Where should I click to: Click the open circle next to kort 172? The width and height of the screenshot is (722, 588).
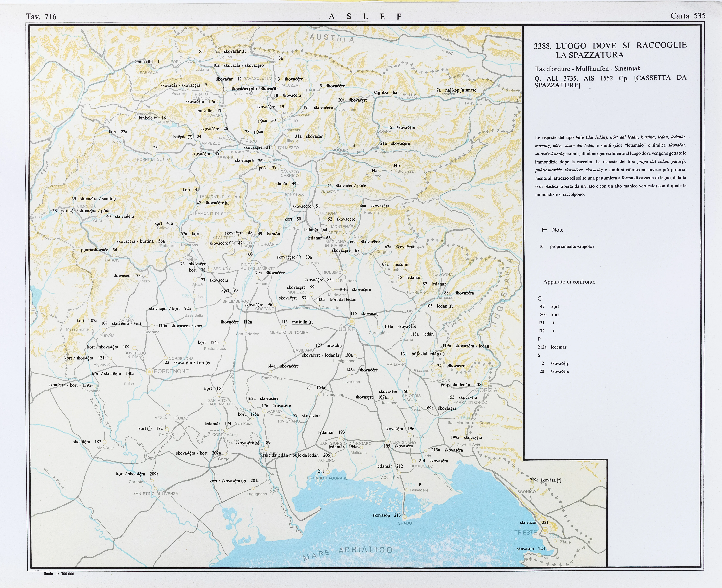pyautogui.click(x=149, y=428)
